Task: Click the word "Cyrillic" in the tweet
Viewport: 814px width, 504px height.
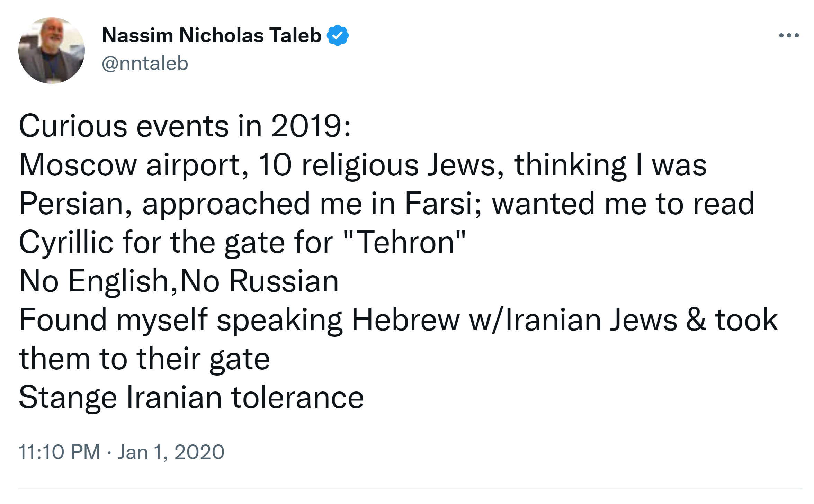Action: click(x=66, y=243)
